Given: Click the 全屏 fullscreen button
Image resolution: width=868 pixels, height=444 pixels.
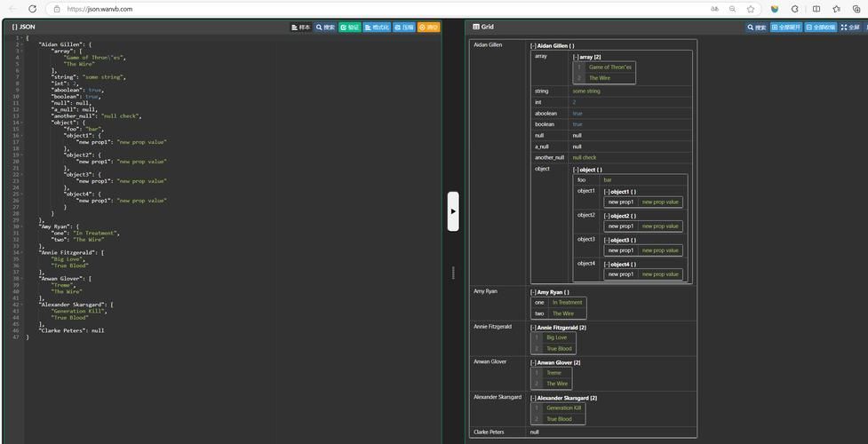Looking at the screenshot, I should click(x=850, y=28).
